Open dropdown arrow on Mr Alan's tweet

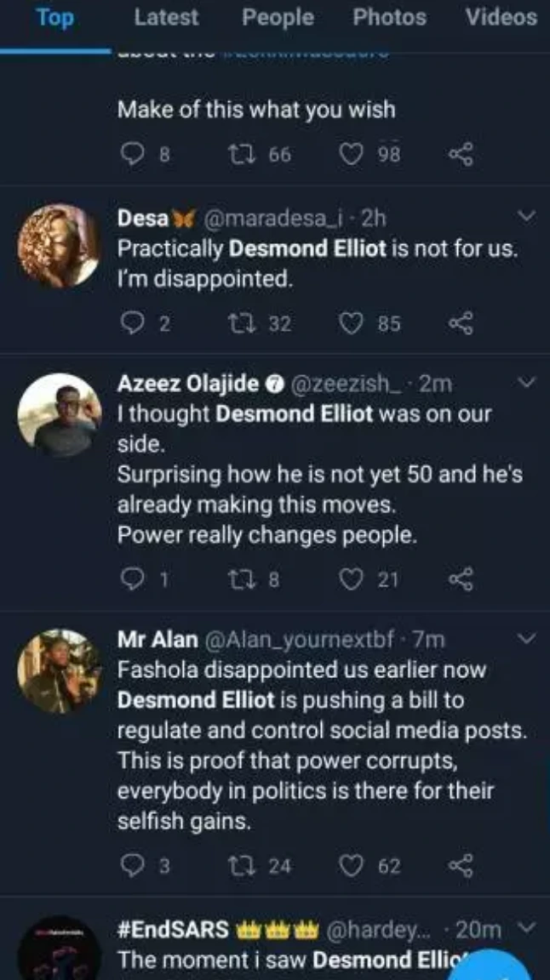coord(527,639)
